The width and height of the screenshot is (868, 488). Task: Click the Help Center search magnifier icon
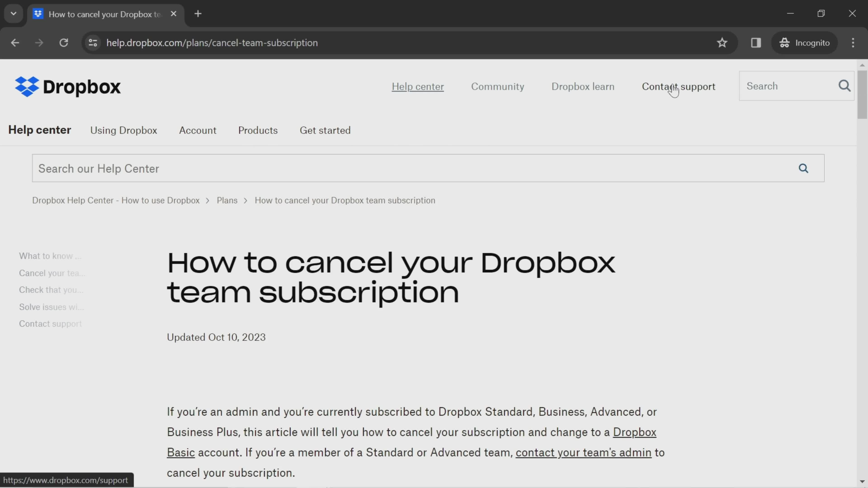point(804,168)
